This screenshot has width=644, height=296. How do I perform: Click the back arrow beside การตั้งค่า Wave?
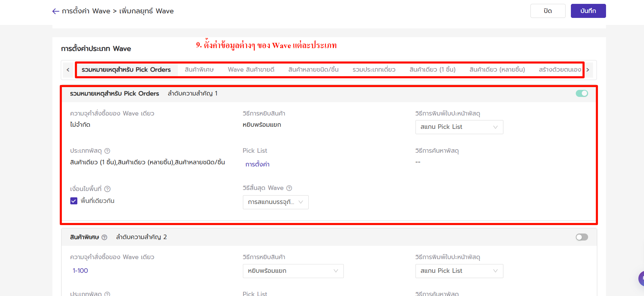tap(56, 11)
